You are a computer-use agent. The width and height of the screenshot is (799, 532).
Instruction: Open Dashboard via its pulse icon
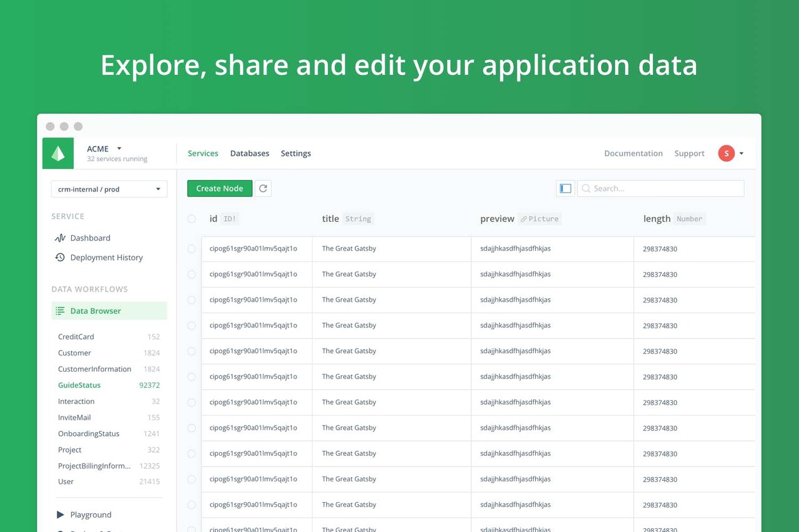60,238
